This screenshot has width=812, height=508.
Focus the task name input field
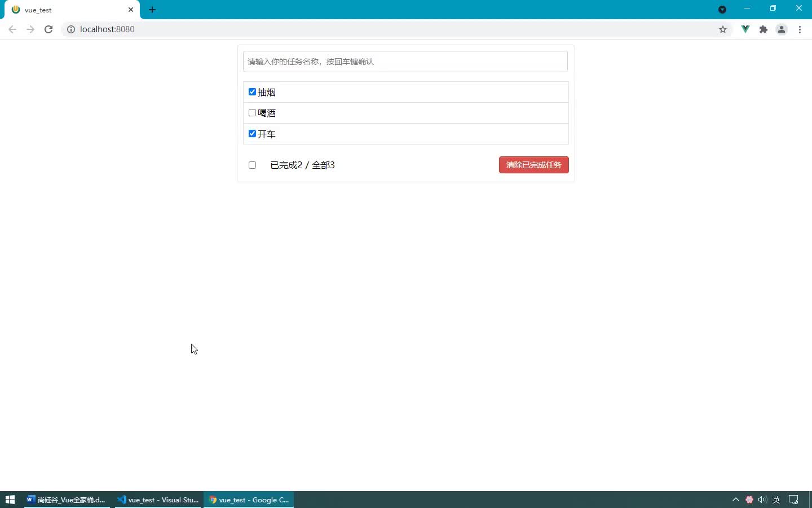click(x=405, y=62)
